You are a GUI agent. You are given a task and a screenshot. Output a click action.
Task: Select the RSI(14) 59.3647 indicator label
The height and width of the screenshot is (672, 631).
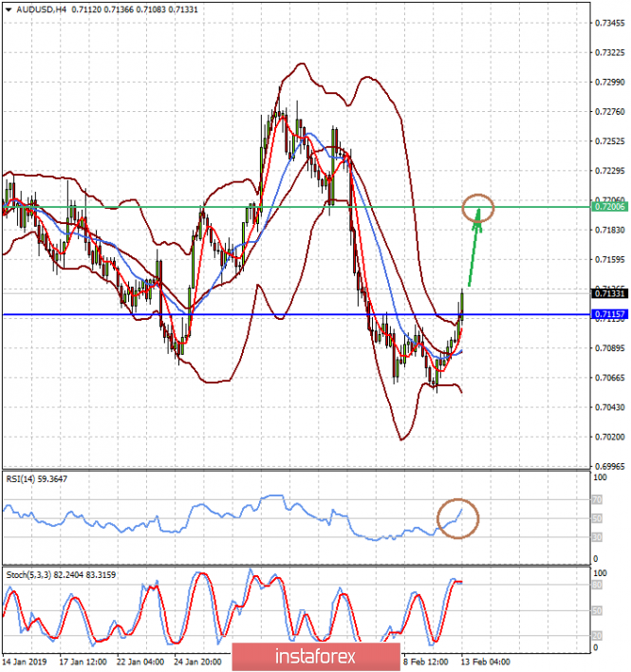[x=37, y=479]
